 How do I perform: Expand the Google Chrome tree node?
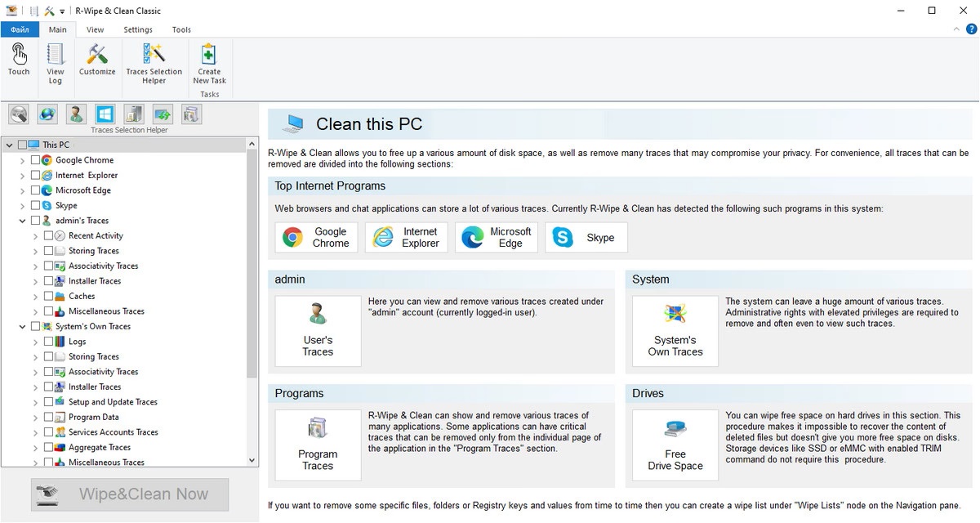22,160
